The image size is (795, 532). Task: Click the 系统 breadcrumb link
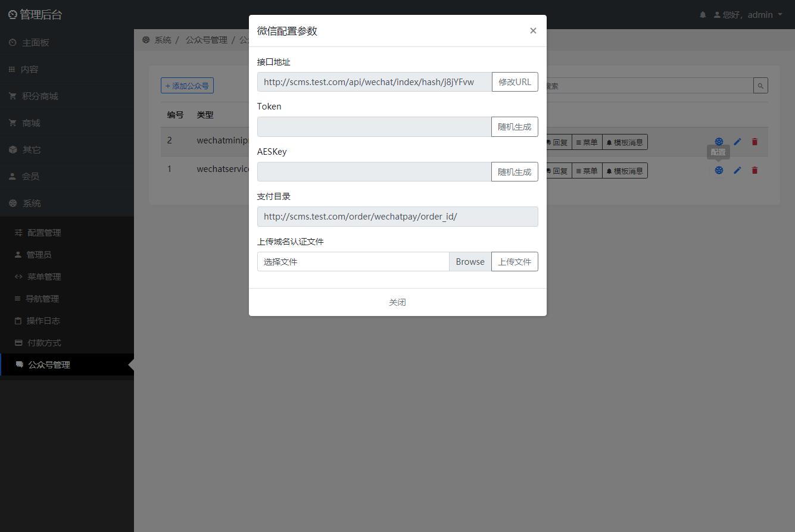click(163, 40)
